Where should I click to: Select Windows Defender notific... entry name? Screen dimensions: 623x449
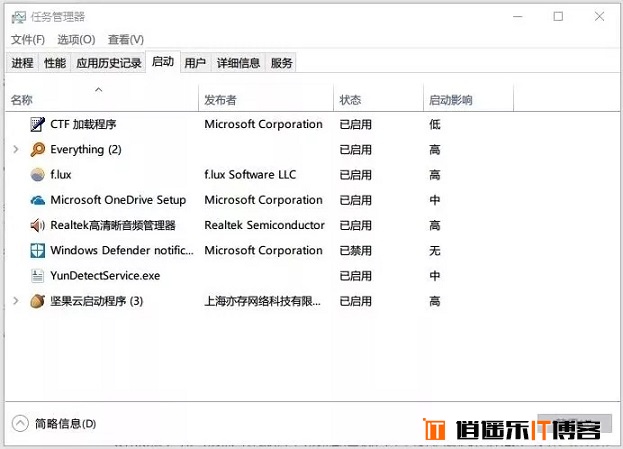click(122, 250)
